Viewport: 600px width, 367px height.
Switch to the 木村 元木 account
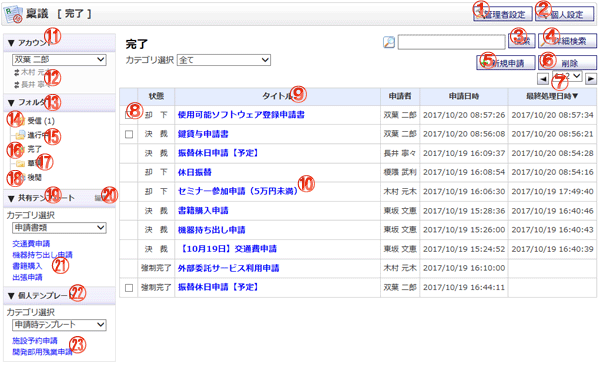coord(35,72)
